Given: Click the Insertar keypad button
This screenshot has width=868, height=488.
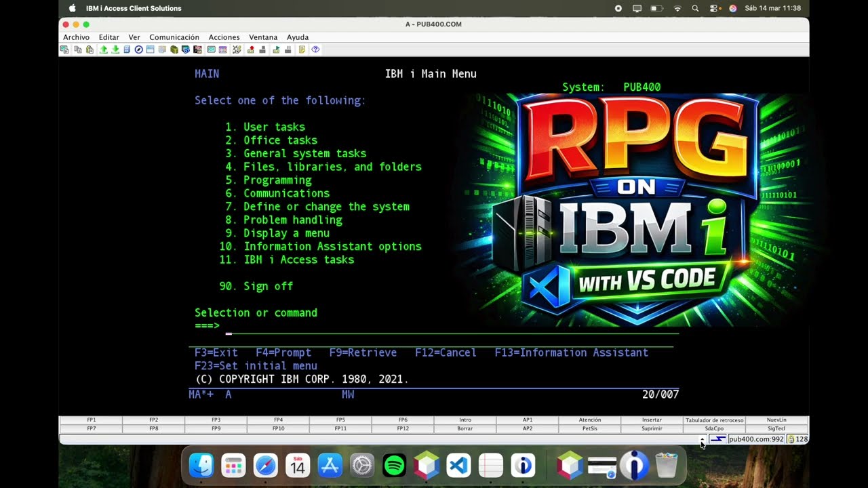Looking at the screenshot, I should pos(652,420).
